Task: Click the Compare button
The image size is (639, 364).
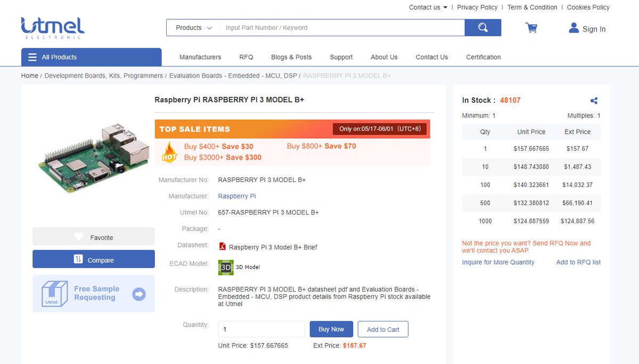Action: click(94, 259)
